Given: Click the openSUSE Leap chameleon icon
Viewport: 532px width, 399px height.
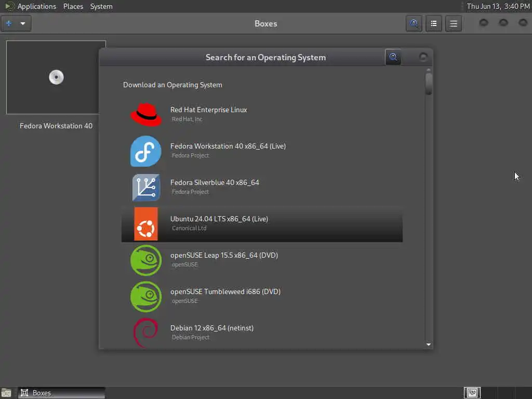Looking at the screenshot, I should (146, 260).
